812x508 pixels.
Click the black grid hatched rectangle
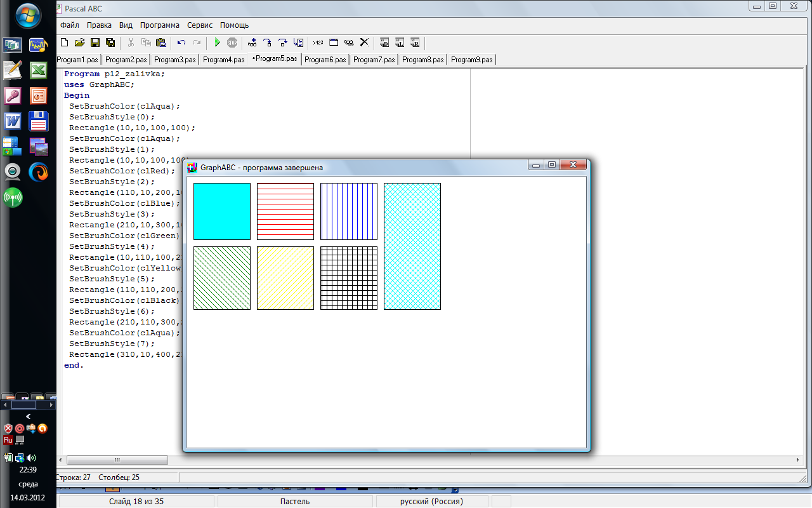[x=349, y=278]
